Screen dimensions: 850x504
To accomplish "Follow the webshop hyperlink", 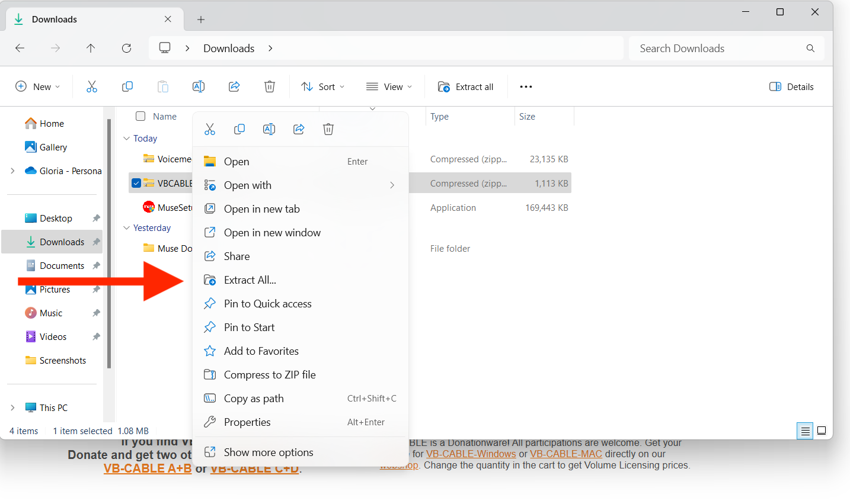I will tap(398, 465).
